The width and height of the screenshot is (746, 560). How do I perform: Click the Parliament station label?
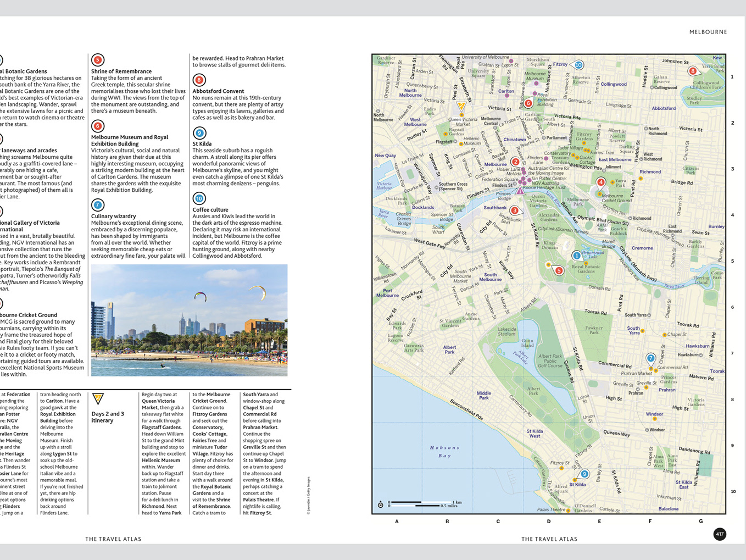point(555,138)
